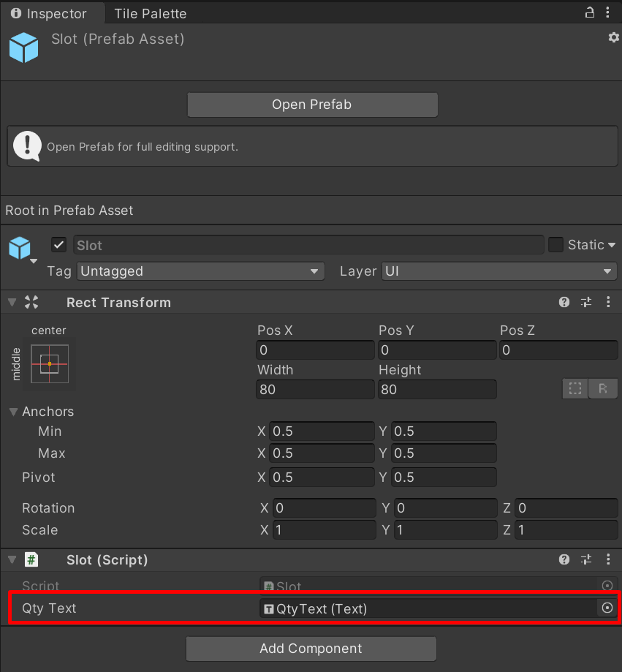The image size is (622, 672).
Task: Click the Add Component button
Action: (x=311, y=649)
